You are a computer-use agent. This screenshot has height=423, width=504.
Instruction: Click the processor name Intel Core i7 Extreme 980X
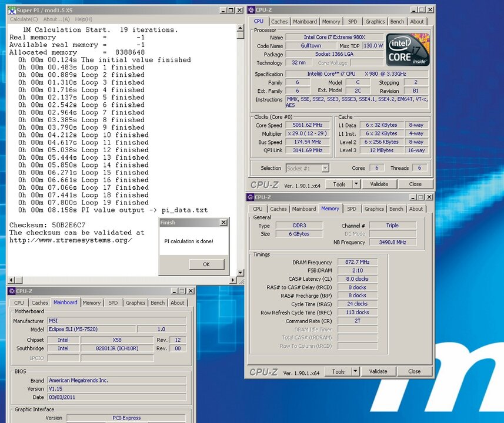335,37
